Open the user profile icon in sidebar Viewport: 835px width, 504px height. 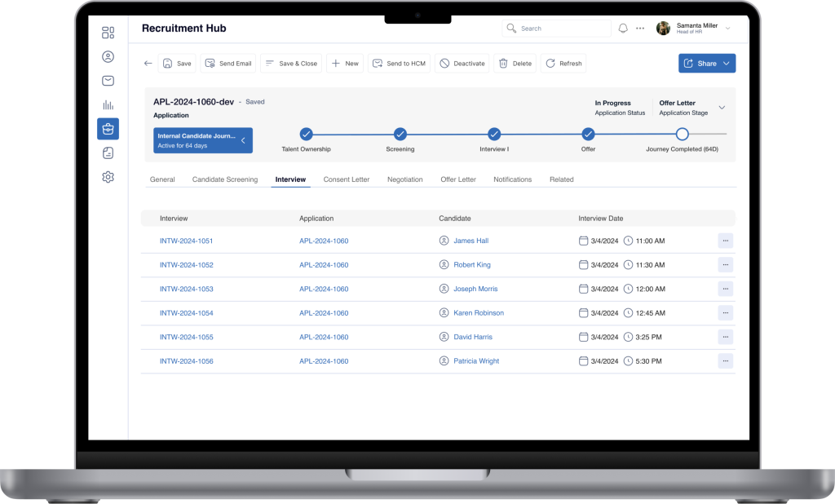tap(108, 56)
